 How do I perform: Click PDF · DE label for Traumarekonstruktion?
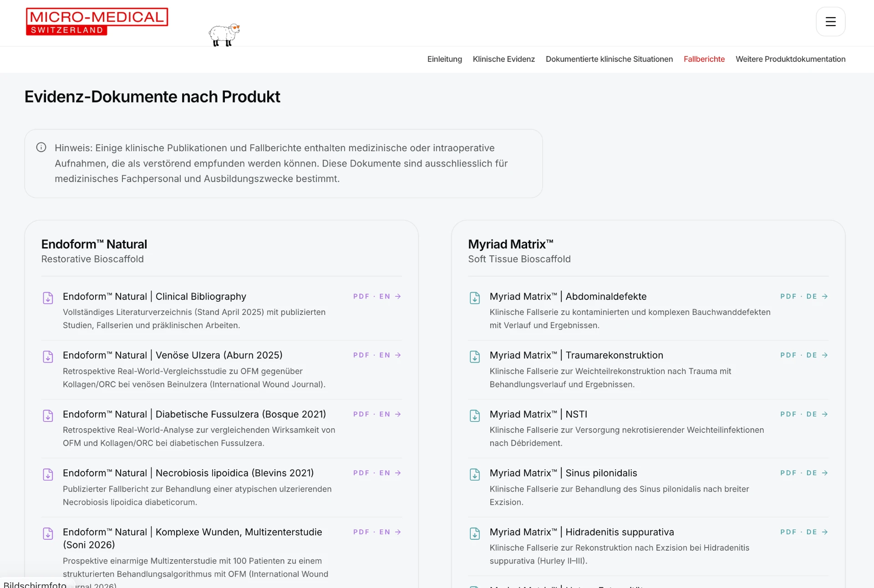click(798, 355)
